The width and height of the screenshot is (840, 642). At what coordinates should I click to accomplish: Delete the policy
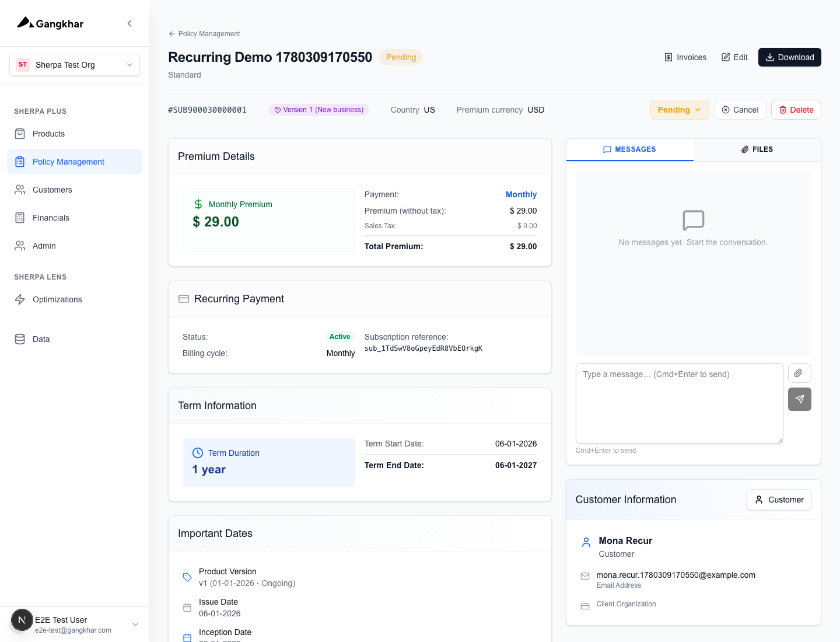[x=796, y=110]
